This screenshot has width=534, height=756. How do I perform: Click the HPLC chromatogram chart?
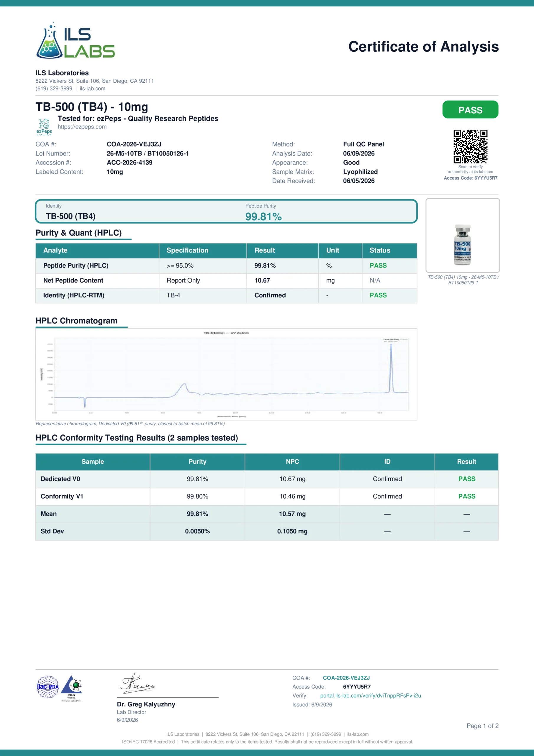(226, 374)
